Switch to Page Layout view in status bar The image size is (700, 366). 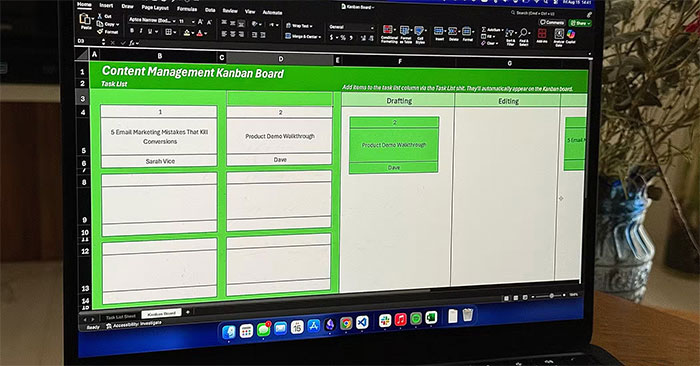click(516, 298)
